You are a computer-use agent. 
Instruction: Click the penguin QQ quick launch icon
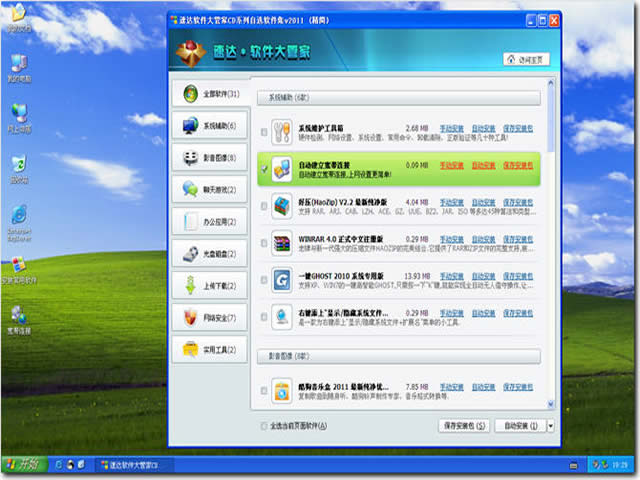[70, 464]
